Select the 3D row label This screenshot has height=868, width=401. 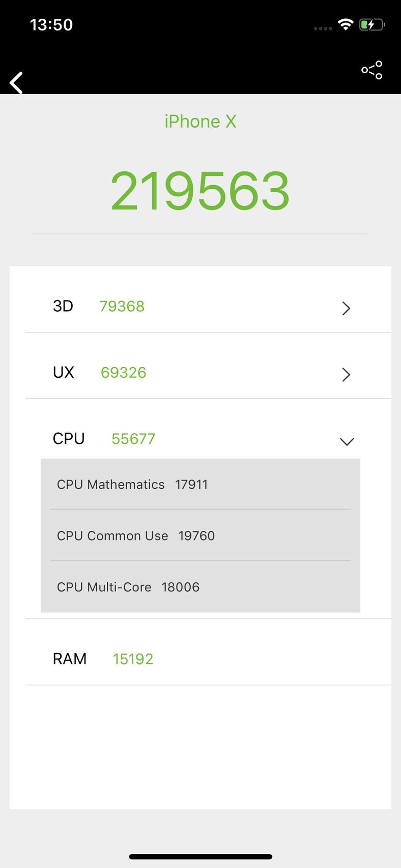(x=63, y=306)
